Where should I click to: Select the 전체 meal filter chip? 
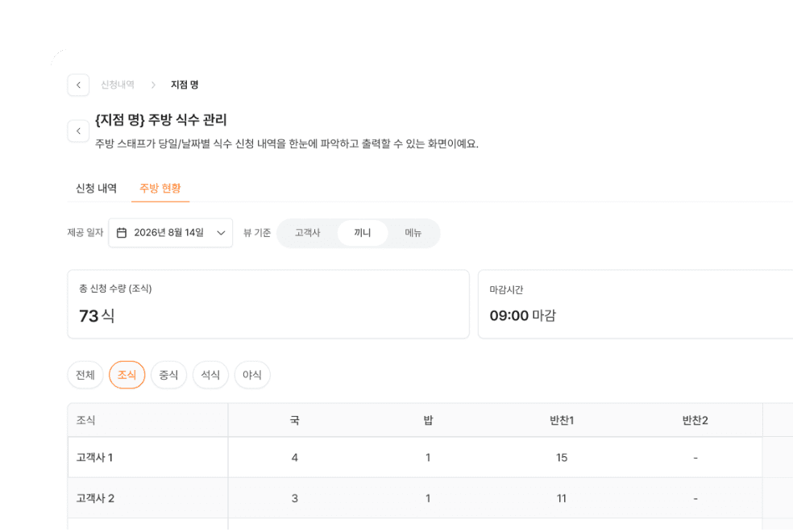[85, 375]
